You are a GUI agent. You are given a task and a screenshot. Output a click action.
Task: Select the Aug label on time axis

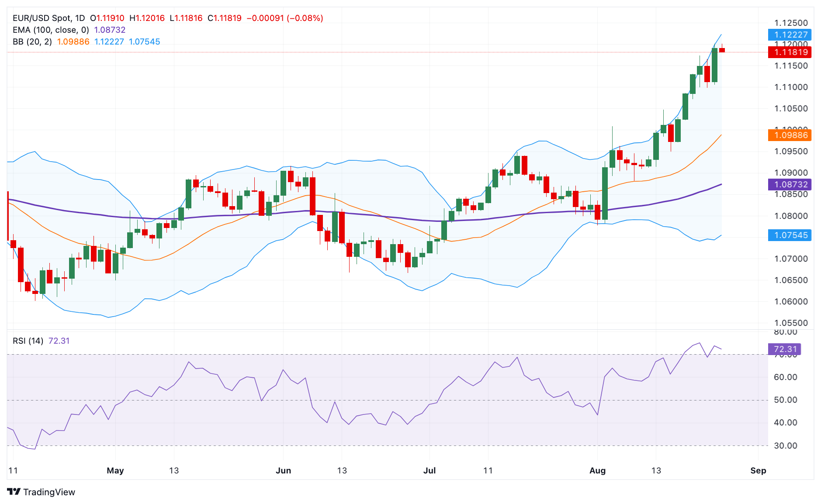tap(597, 470)
